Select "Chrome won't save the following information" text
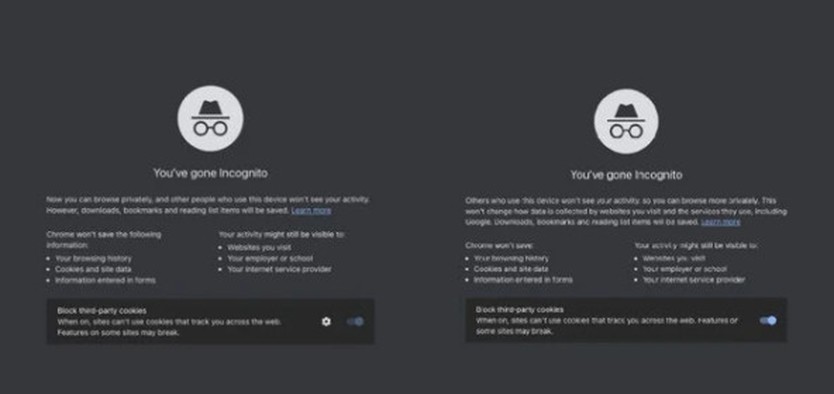This screenshot has width=834, height=394. 104,239
